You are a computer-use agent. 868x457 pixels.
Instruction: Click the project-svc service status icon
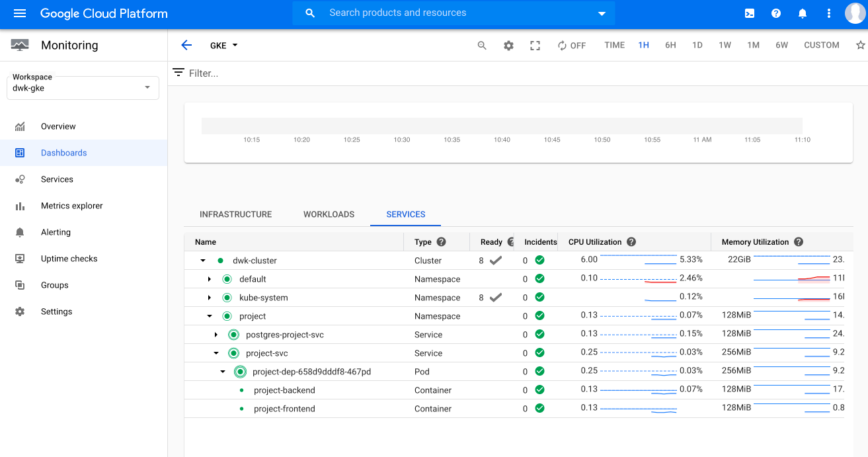[233, 353]
